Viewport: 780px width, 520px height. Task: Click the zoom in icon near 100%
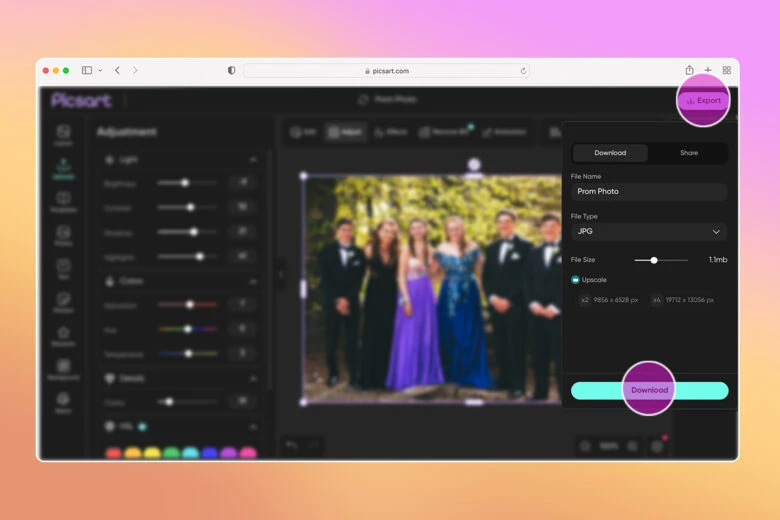632,446
